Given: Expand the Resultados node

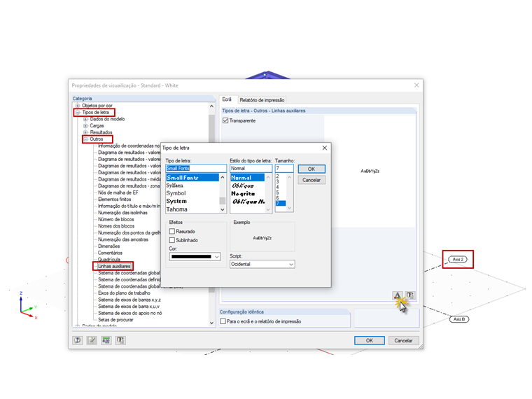Looking at the screenshot, I should [x=85, y=132].
